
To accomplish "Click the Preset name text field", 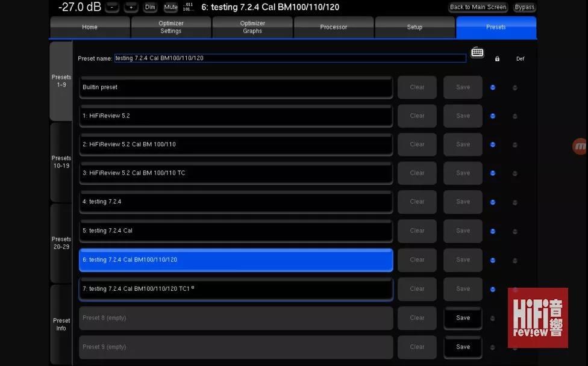I will tap(289, 58).
